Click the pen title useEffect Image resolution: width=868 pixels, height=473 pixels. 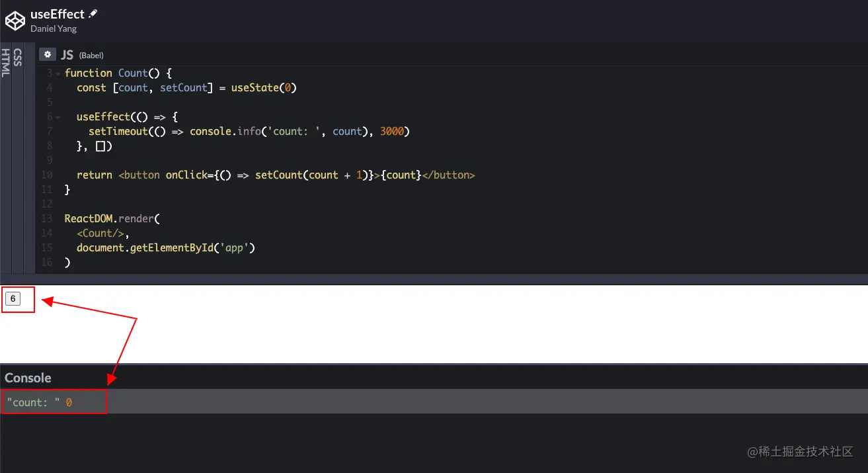[x=58, y=14]
